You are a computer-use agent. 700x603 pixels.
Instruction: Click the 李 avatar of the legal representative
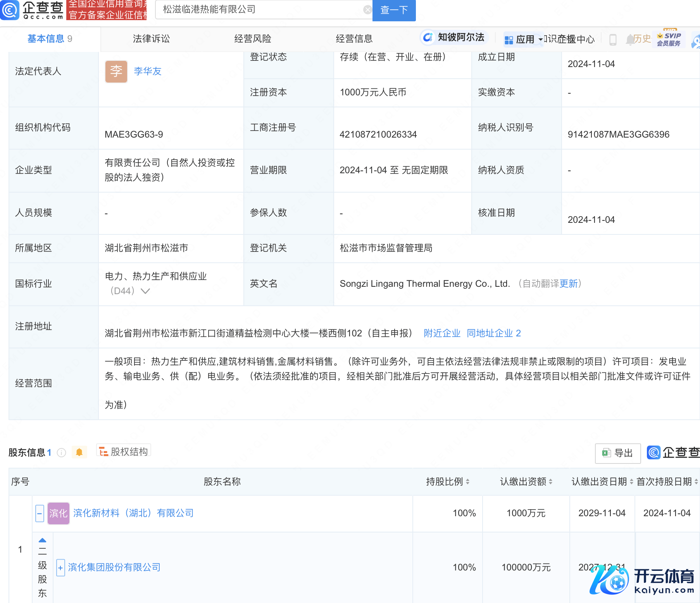[116, 71]
